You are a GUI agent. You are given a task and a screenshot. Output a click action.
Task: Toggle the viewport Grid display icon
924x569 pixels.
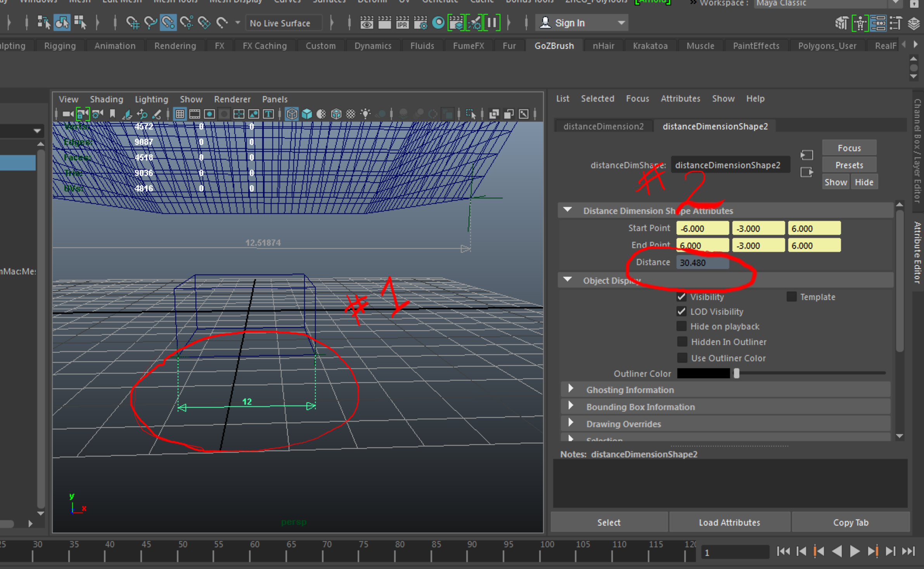point(180,114)
